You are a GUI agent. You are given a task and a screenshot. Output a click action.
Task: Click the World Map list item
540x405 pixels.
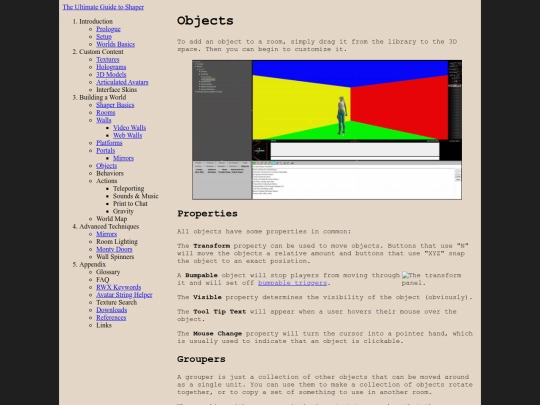pyautogui.click(x=112, y=219)
